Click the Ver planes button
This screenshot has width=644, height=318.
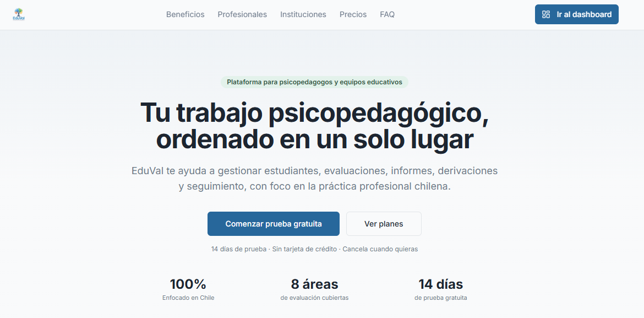click(x=384, y=224)
